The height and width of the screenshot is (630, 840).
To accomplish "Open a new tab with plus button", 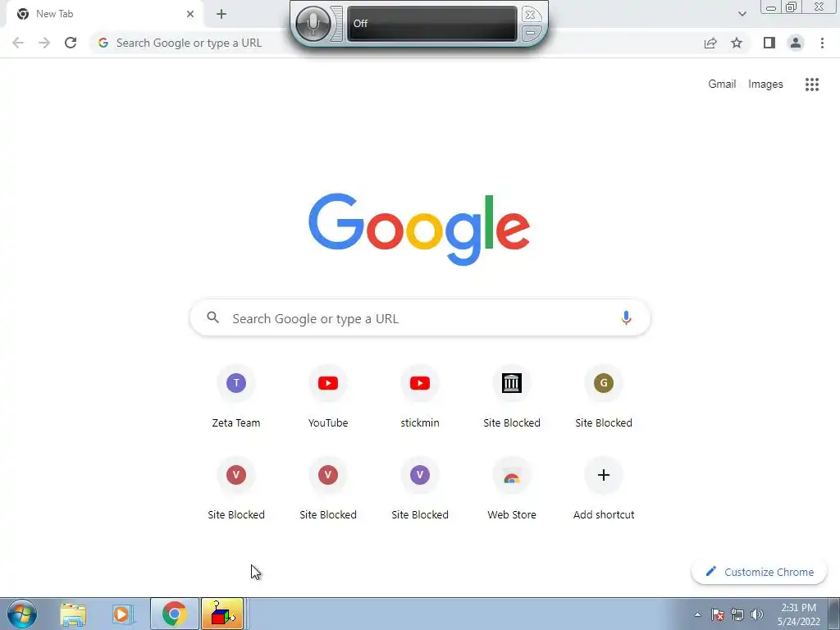I will (221, 14).
